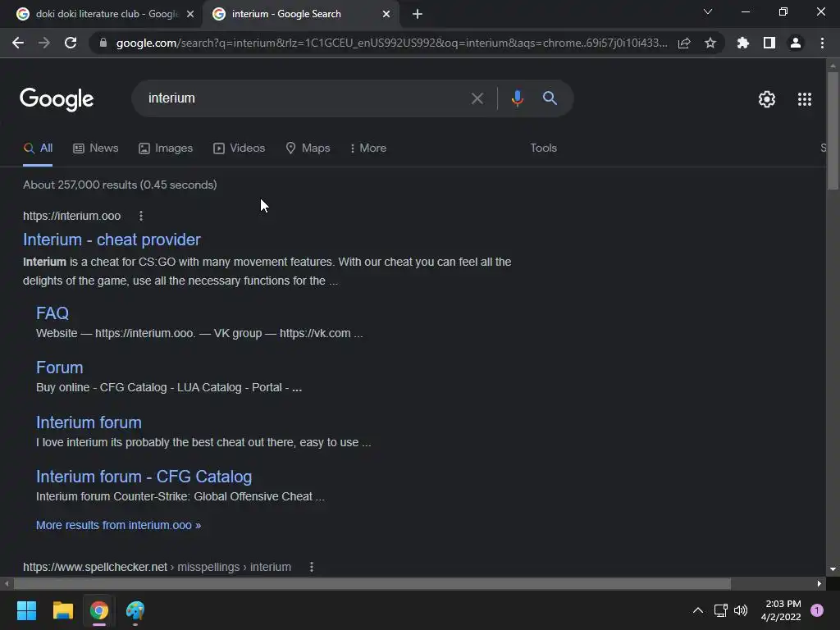Open the tab search dropdown chevron

coord(708,11)
